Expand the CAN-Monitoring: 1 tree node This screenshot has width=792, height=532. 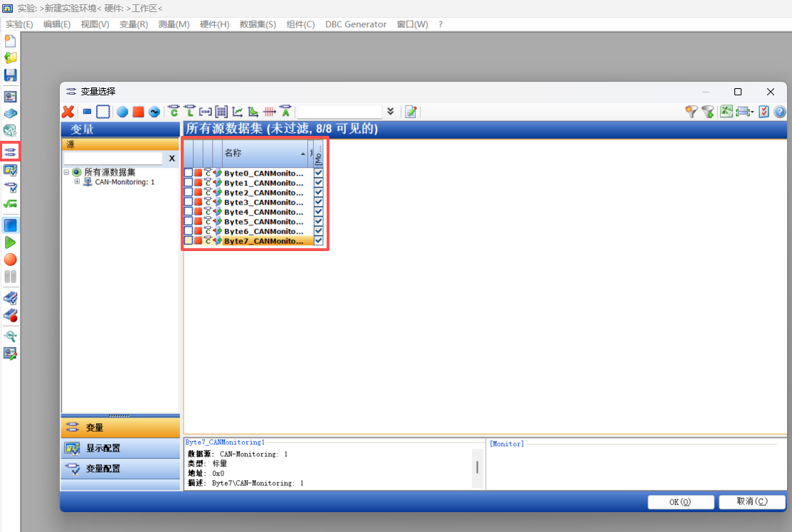pos(77,181)
